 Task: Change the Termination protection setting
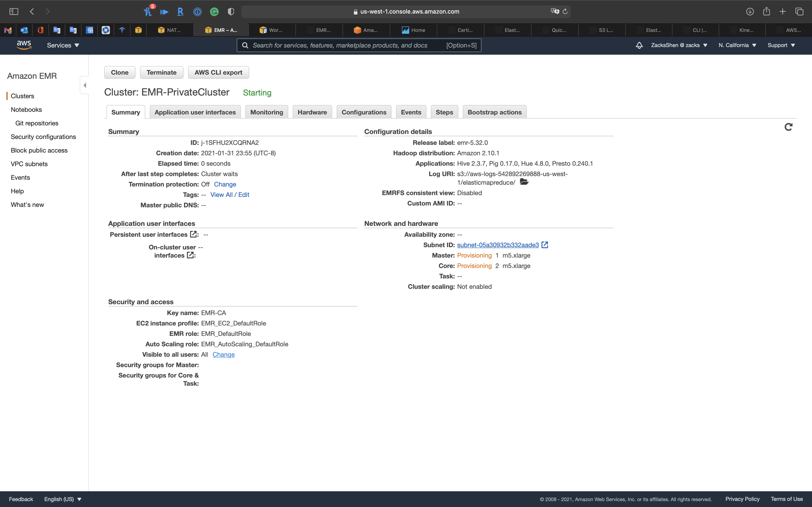225,184
